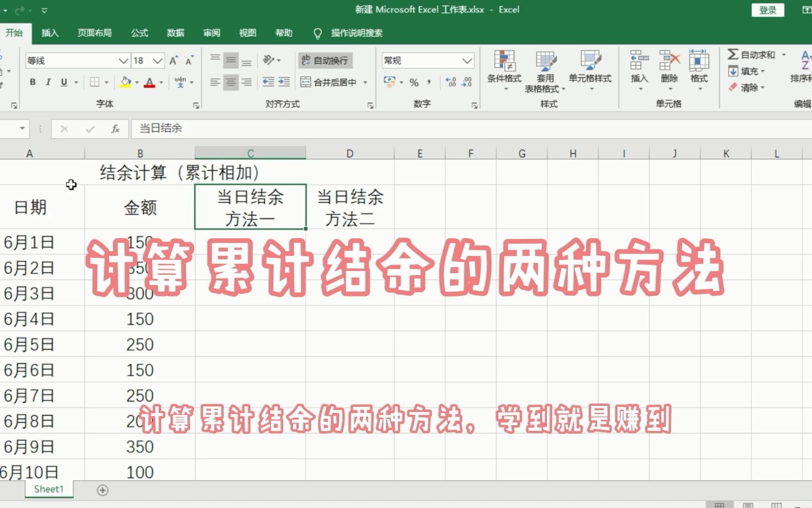This screenshot has width=812, height=508.
Task: Open the font name dropdown (等线)
Action: pyautogui.click(x=123, y=61)
